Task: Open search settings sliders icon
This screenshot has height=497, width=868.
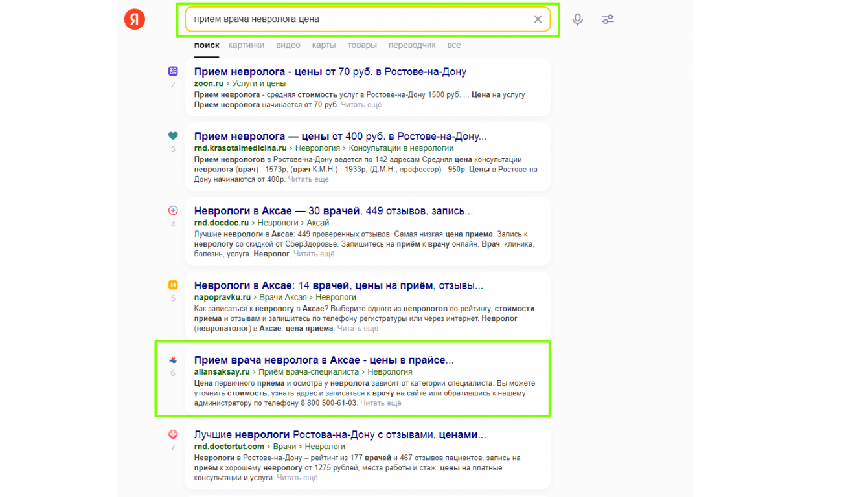Action: pos(608,19)
